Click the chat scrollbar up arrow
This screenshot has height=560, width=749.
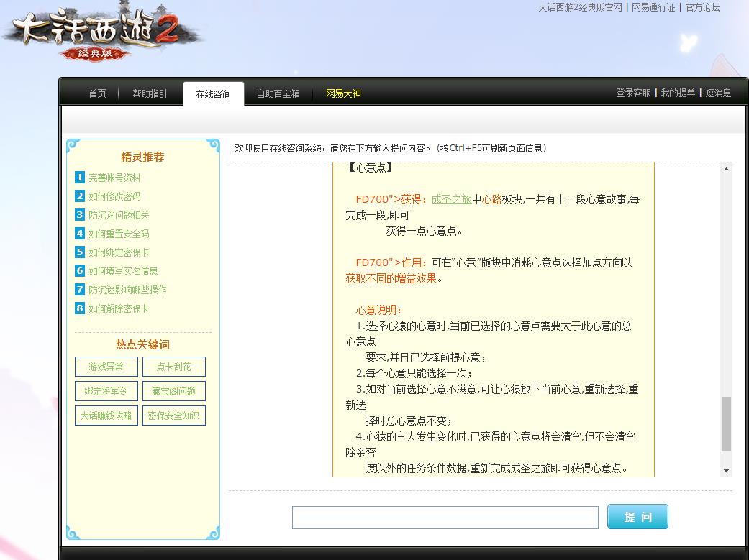pos(726,169)
